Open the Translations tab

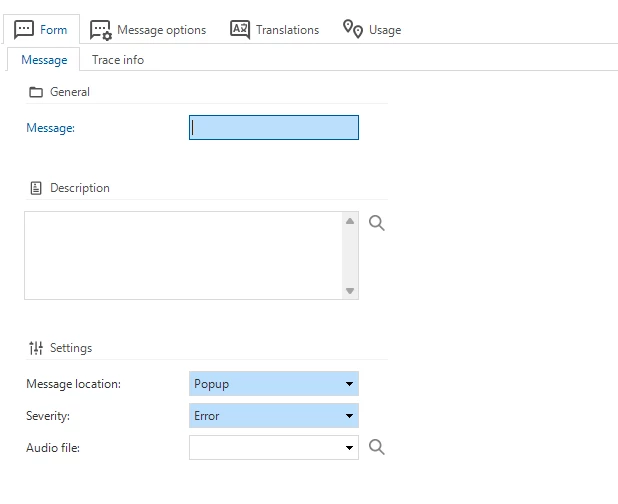pyautogui.click(x=286, y=30)
